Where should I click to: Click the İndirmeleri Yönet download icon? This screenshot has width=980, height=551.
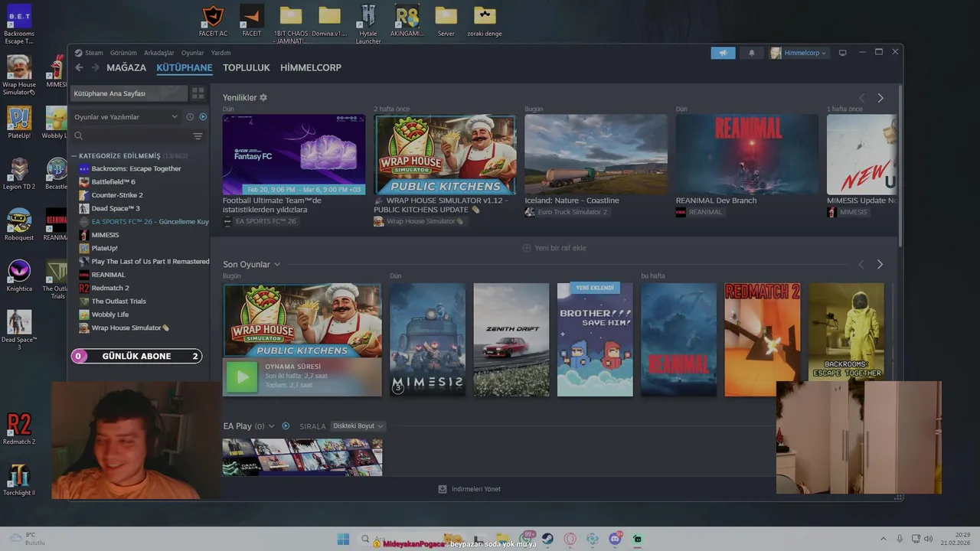443,489
